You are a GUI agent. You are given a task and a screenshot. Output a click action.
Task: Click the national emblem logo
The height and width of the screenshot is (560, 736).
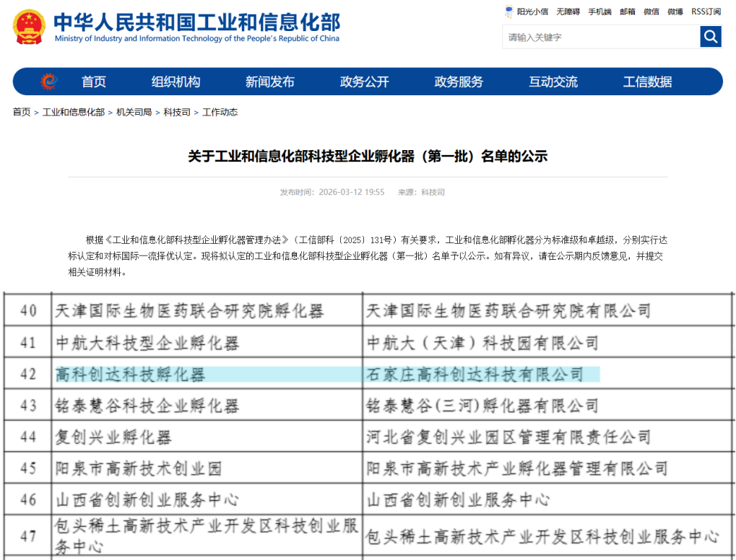(x=29, y=27)
